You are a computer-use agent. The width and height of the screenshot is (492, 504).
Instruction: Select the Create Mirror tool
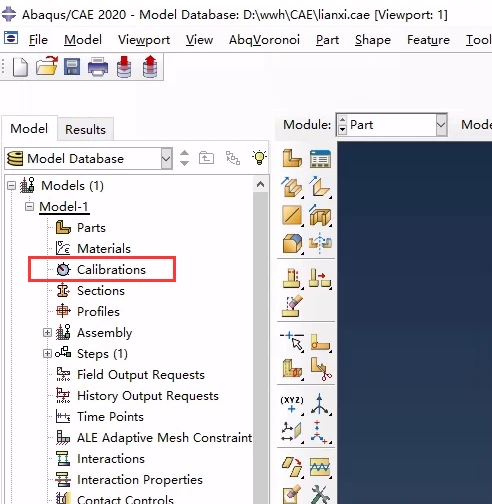click(x=320, y=243)
